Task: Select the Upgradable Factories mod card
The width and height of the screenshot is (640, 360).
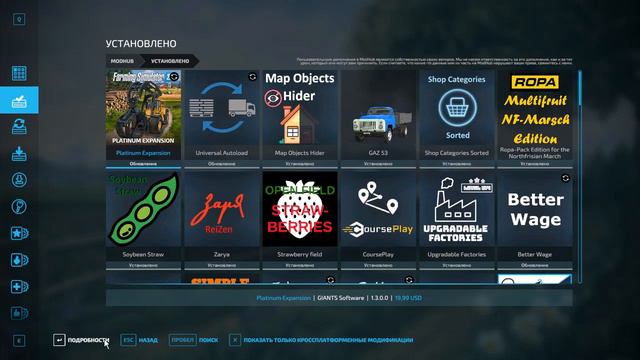Action: 457,220
